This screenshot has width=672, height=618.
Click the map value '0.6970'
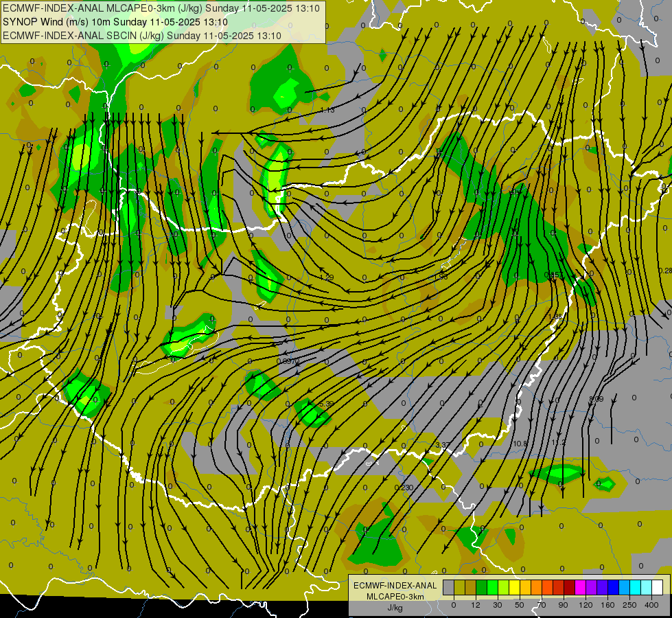[x=288, y=362]
